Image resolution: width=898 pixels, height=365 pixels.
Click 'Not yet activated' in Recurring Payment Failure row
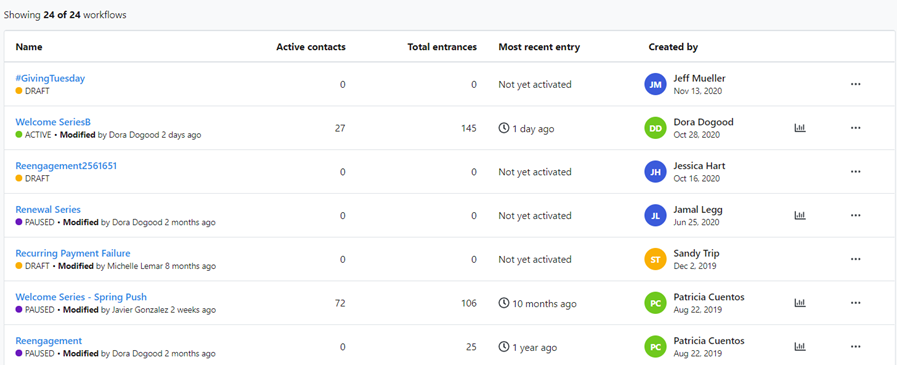pos(535,260)
